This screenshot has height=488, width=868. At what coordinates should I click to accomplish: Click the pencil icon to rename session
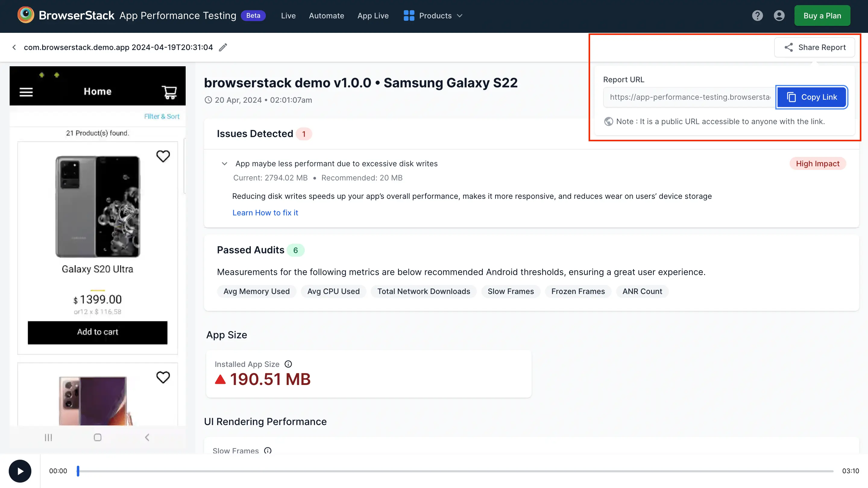[x=223, y=47]
